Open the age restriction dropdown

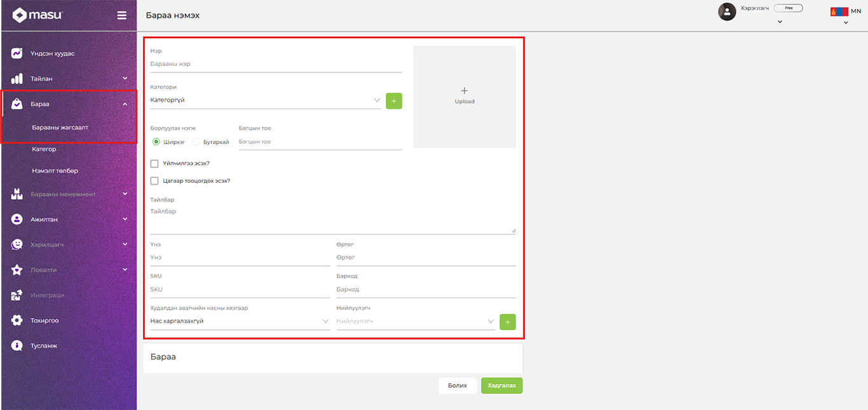coord(240,321)
